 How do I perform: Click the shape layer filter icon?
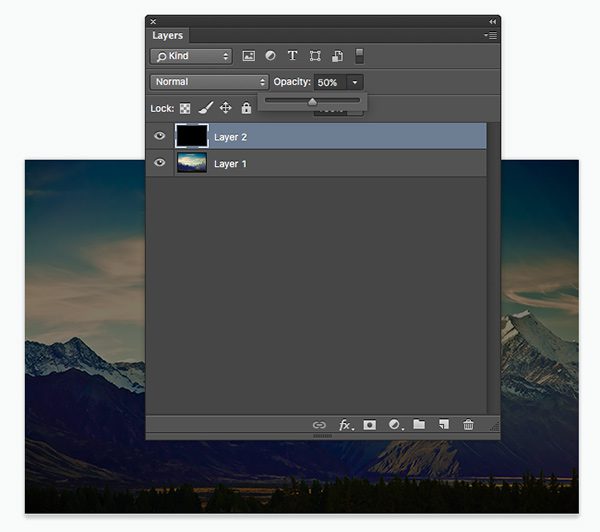click(x=315, y=57)
